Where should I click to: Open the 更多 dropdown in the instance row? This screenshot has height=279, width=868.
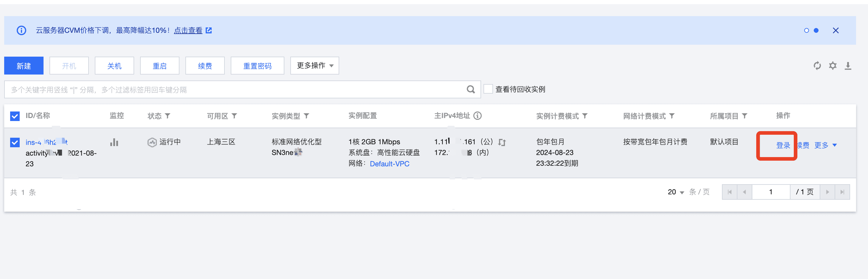[x=825, y=145]
